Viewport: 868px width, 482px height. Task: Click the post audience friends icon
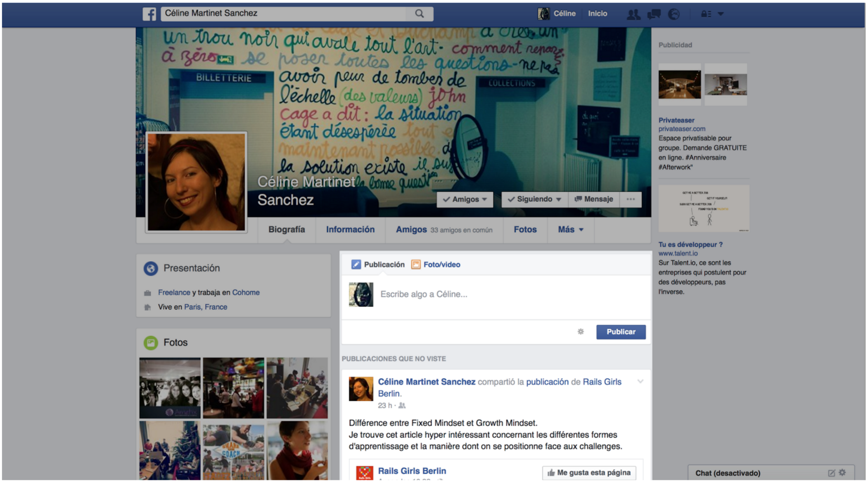pyautogui.click(x=402, y=406)
